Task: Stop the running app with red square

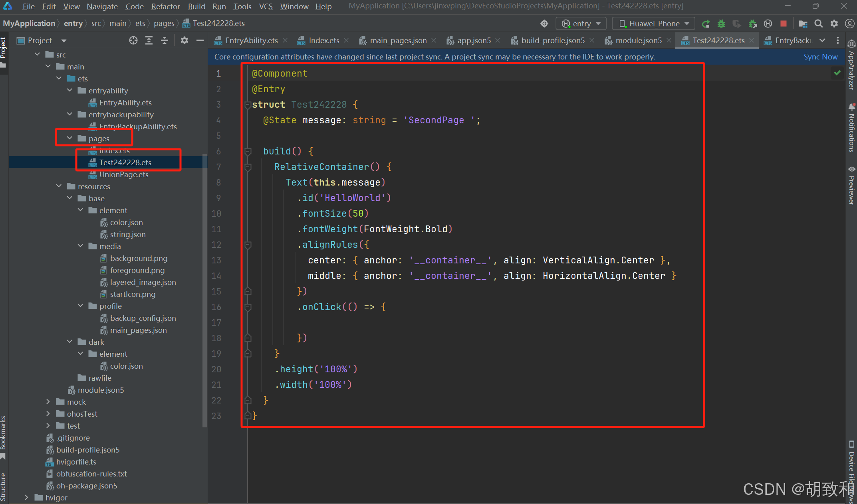Action: 784,24
